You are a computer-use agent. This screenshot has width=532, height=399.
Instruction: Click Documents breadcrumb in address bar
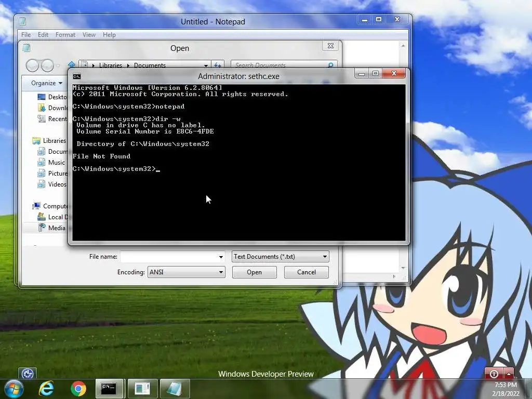(150, 65)
